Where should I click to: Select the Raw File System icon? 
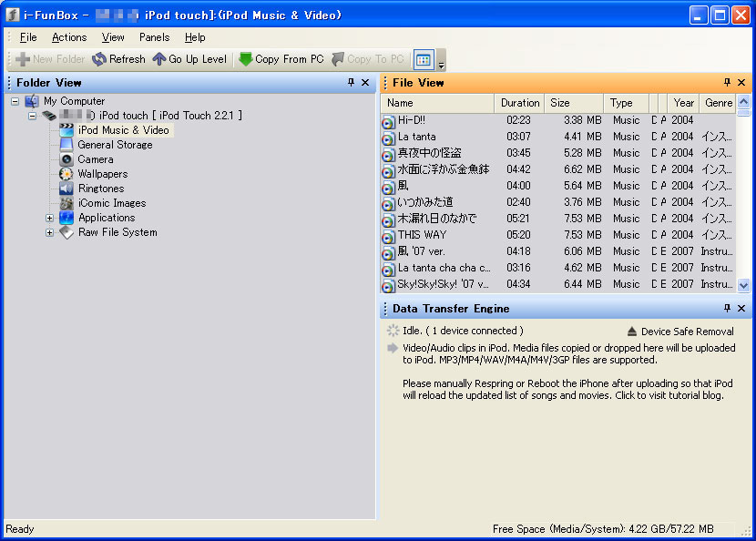click(66, 232)
